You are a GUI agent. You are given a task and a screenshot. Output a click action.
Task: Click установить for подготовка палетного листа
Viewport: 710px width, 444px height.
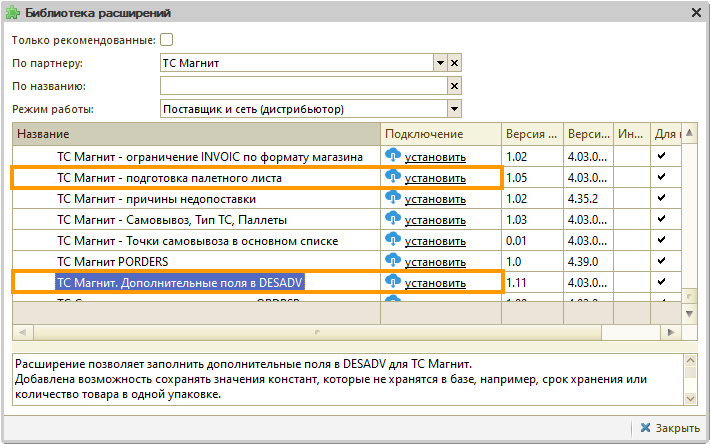point(435,178)
